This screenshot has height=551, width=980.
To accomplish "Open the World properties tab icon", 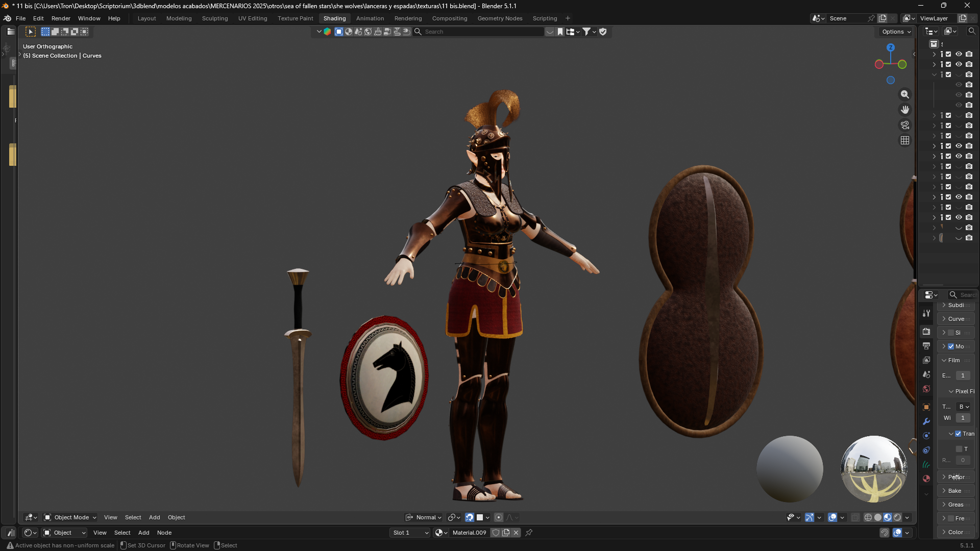I will [x=926, y=389].
